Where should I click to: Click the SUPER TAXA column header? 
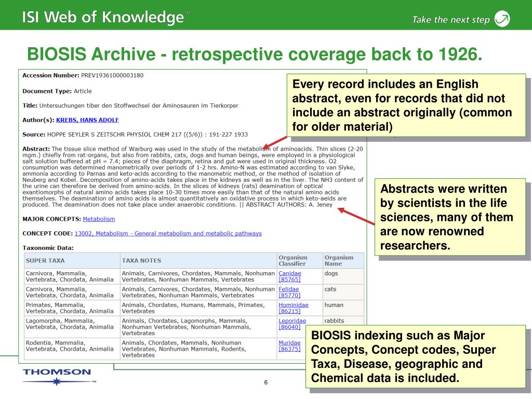click(x=72, y=261)
